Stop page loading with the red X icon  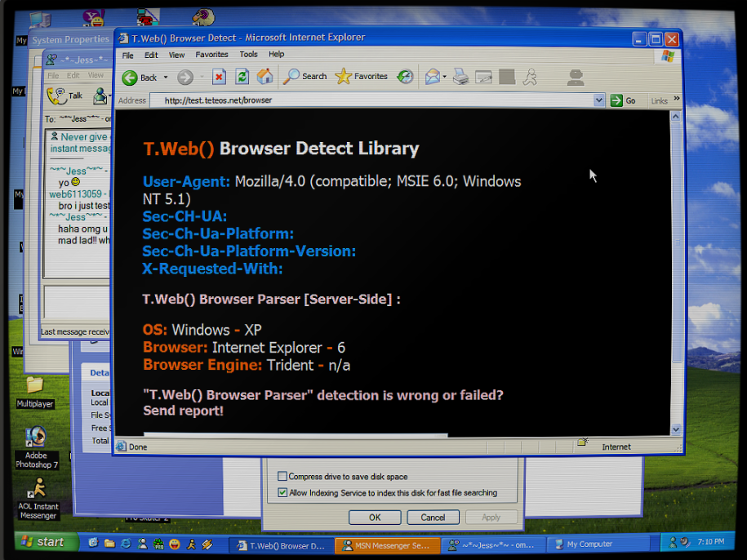point(219,77)
